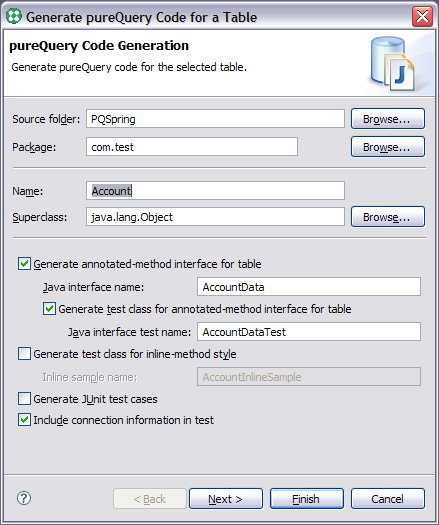Browse for the Superclass
This screenshot has height=525, width=439.
coord(388,217)
